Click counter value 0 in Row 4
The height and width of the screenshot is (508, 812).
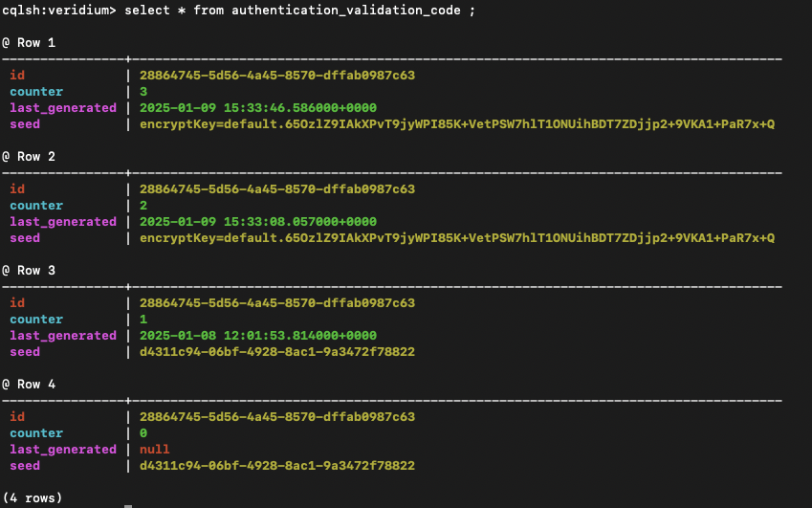point(143,432)
